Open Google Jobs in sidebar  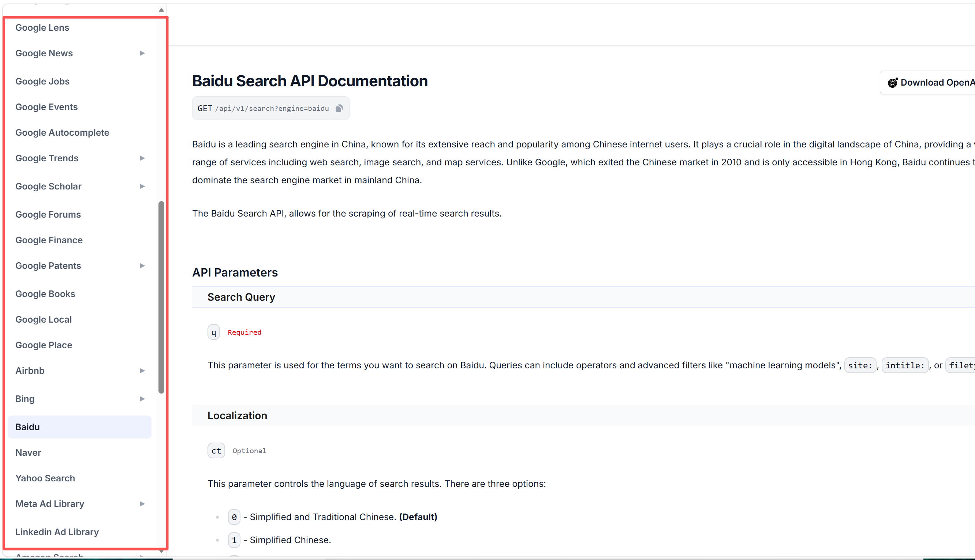click(x=42, y=82)
